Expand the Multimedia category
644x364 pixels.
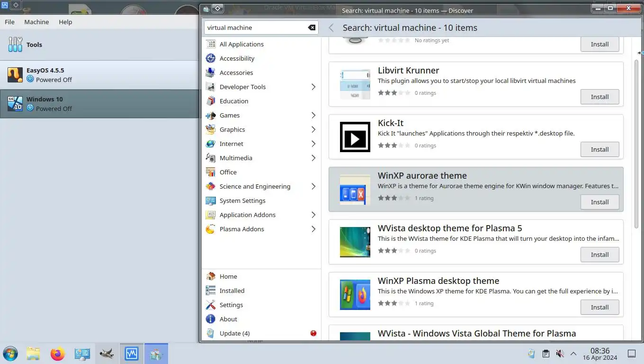tap(313, 158)
